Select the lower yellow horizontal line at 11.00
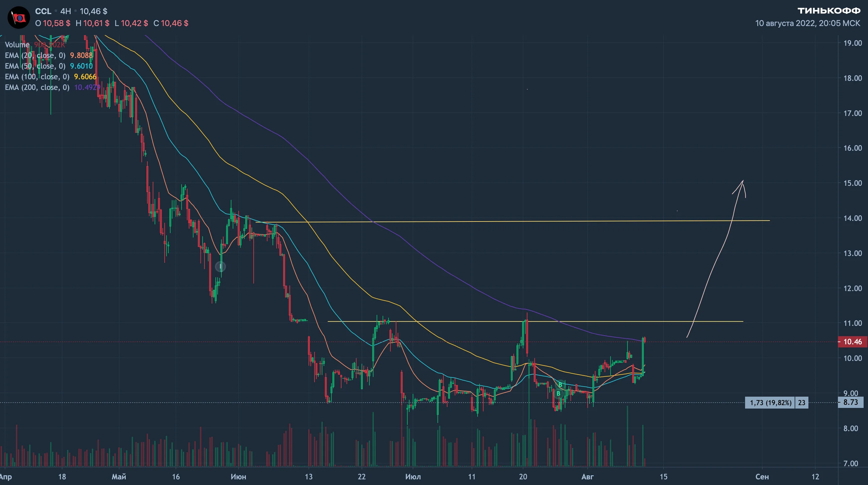 coord(535,321)
